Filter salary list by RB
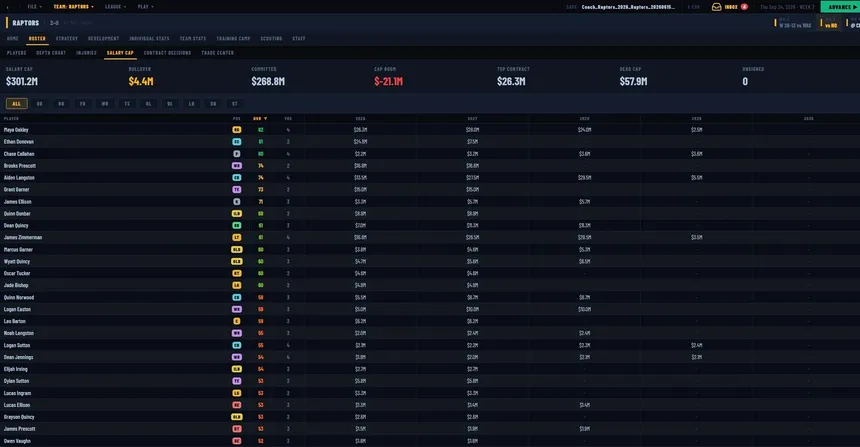This screenshot has width=860, height=447. coord(61,104)
